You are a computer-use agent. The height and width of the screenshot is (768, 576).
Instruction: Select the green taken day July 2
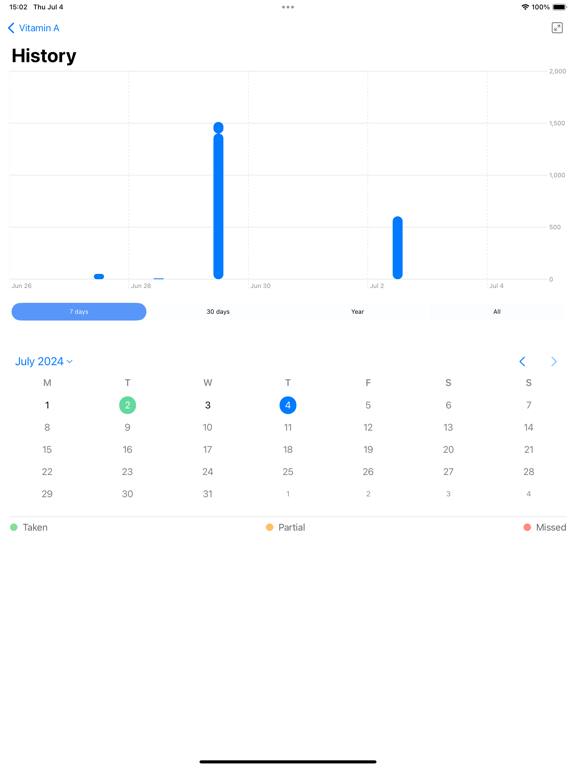coord(127,405)
